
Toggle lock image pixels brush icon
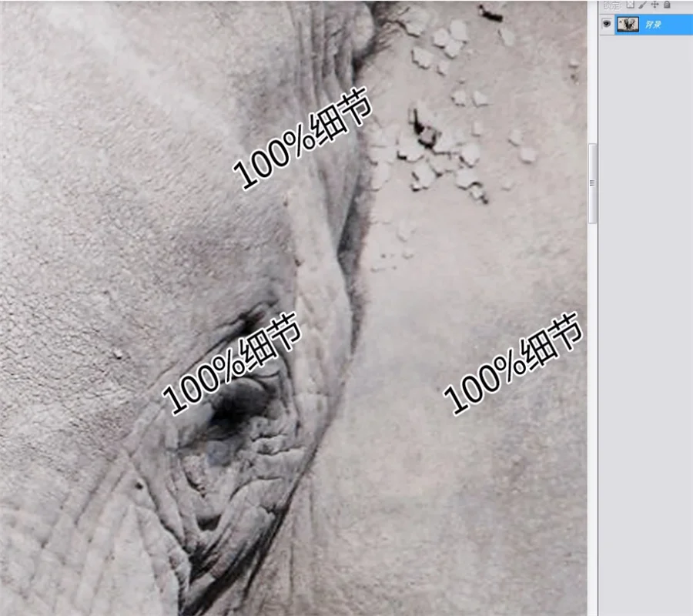coord(643,5)
